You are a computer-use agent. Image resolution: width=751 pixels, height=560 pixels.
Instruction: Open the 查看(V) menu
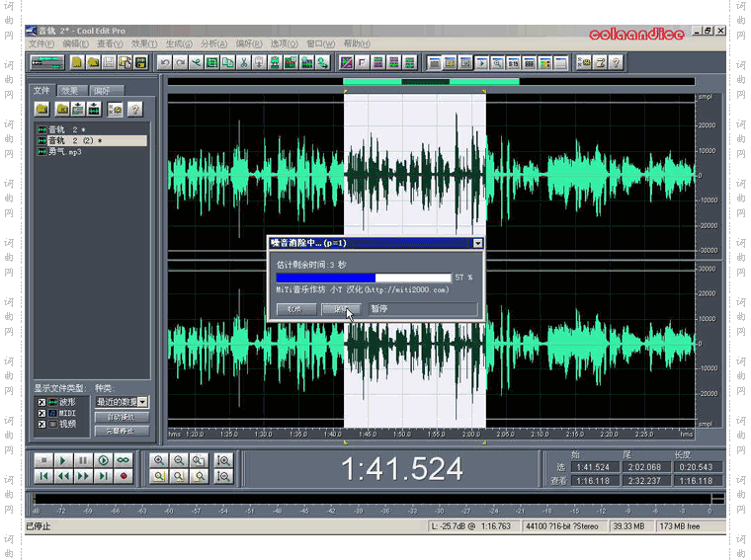click(110, 44)
